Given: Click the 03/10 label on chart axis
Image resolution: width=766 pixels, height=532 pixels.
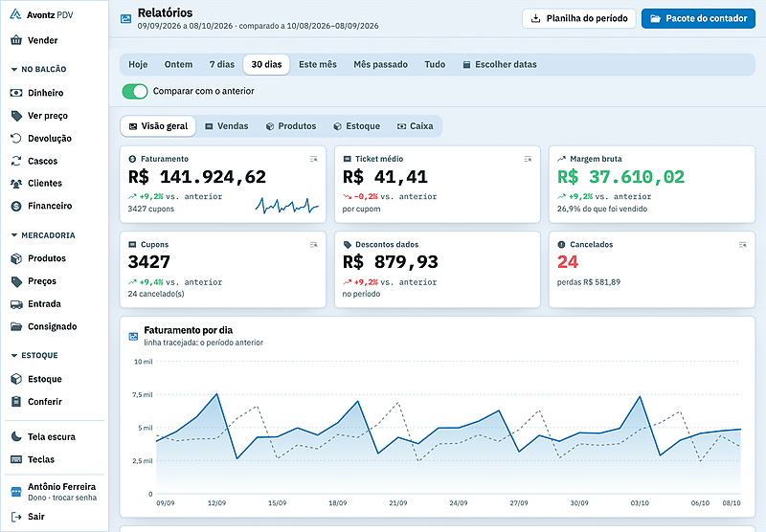Looking at the screenshot, I should [x=640, y=502].
